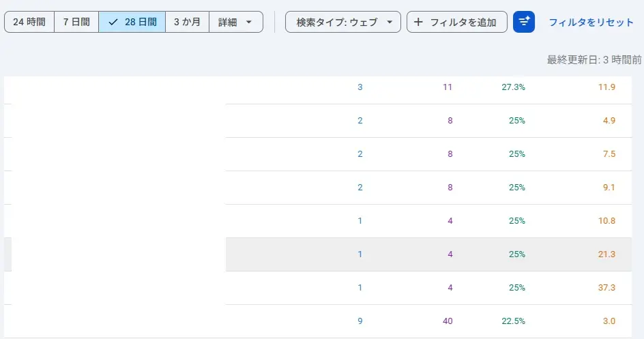Click the position value 10.8
Screen dimensions: 644x339
(606, 221)
